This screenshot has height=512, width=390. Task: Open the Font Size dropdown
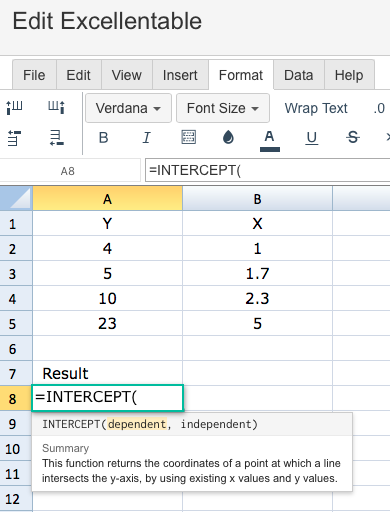point(223,108)
